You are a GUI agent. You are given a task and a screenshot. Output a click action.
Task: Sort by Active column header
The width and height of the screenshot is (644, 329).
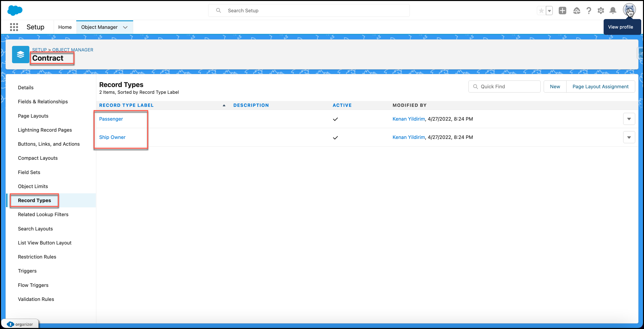[342, 105]
